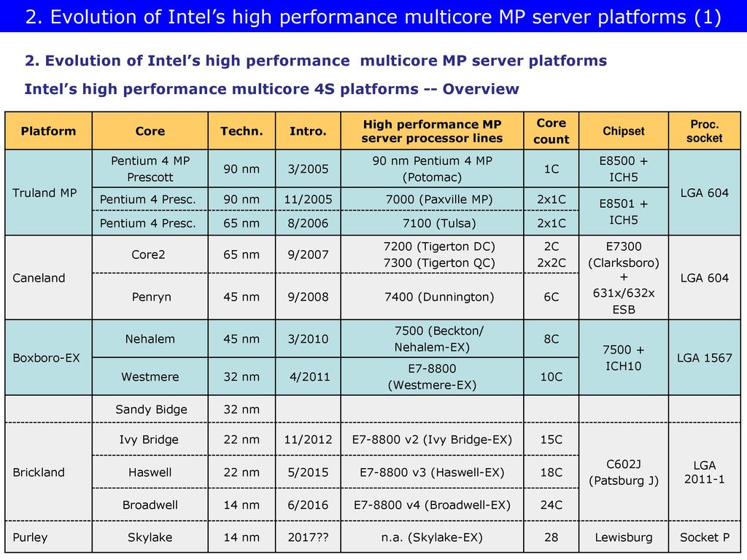Click the 'E8500 + ICH5' chipset cell
This screenshot has width=747, height=560.
624,168
